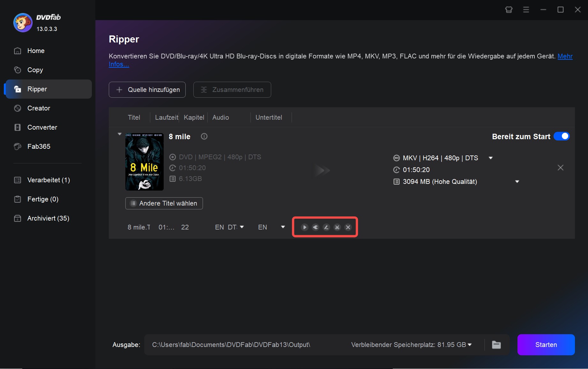588x369 pixels.
Task: Click the 6.13GB source size text
Action: 190,179
